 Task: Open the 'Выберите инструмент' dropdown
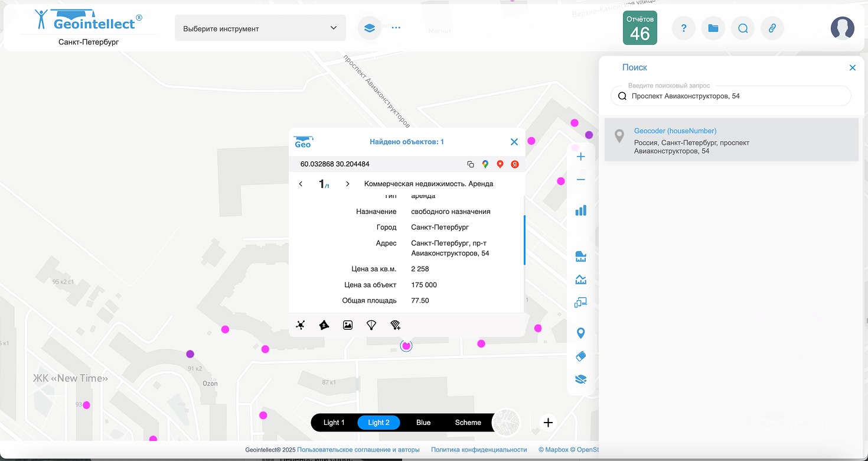click(260, 28)
